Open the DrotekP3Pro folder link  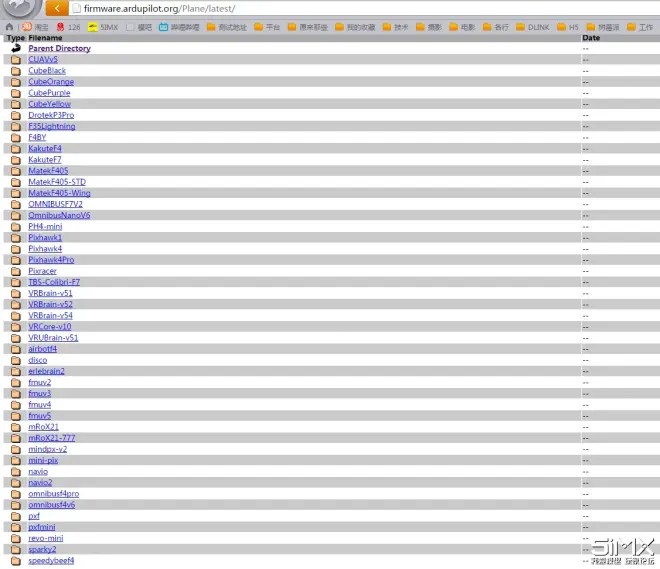pyautogui.click(x=51, y=115)
